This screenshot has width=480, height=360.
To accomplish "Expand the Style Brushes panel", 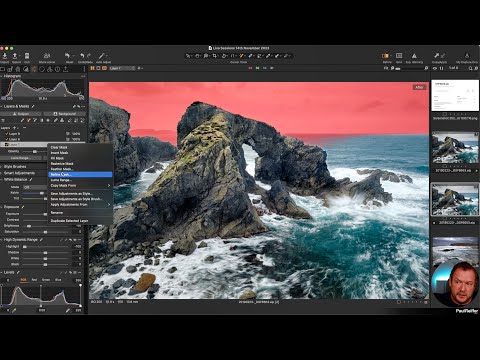I will (x=2, y=166).
